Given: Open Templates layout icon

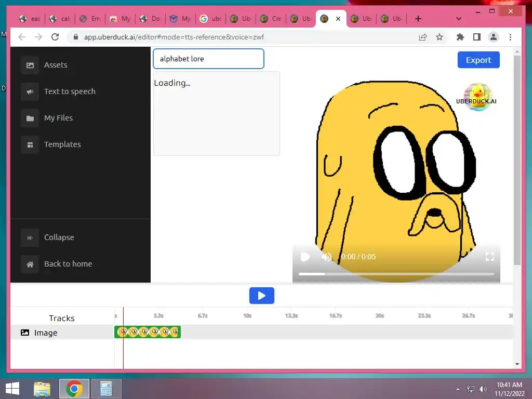Looking at the screenshot, I should (x=30, y=144).
